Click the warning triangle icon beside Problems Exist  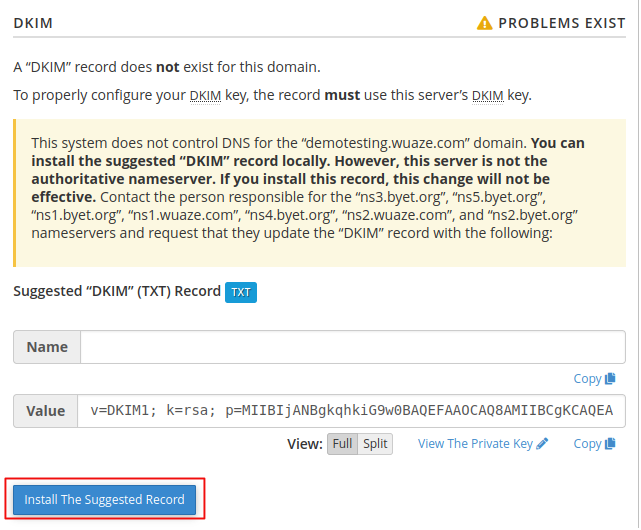(x=484, y=23)
